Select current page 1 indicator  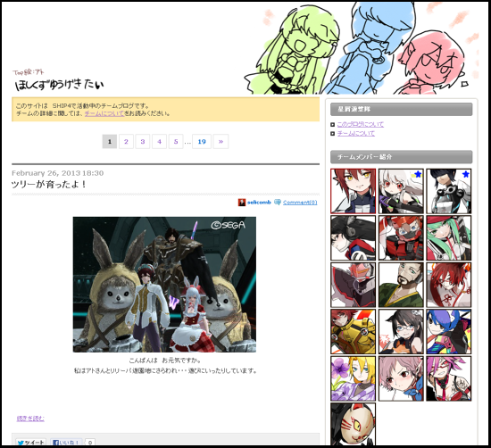[110, 142]
